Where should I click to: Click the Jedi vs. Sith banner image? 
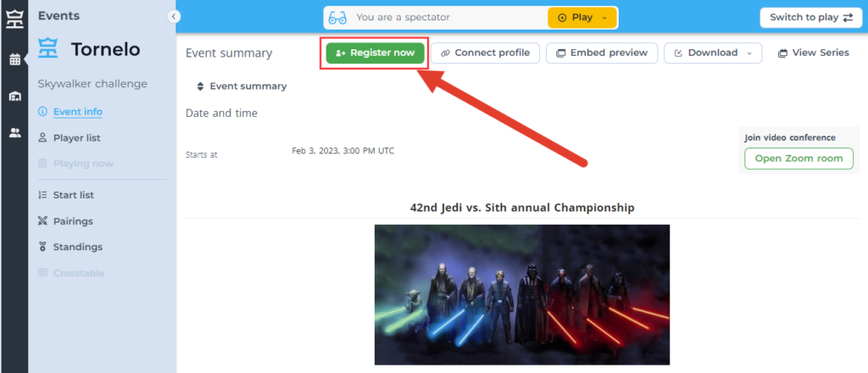coord(522,294)
